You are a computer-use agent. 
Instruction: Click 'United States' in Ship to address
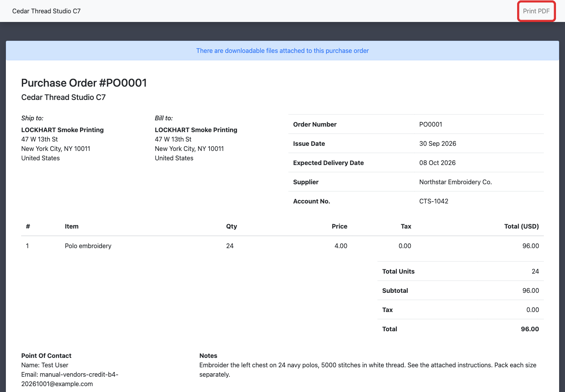tap(40, 158)
